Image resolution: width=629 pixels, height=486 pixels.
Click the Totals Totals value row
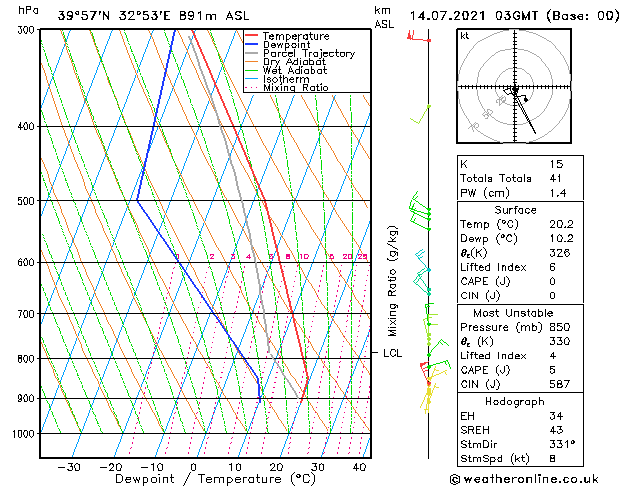click(x=515, y=178)
